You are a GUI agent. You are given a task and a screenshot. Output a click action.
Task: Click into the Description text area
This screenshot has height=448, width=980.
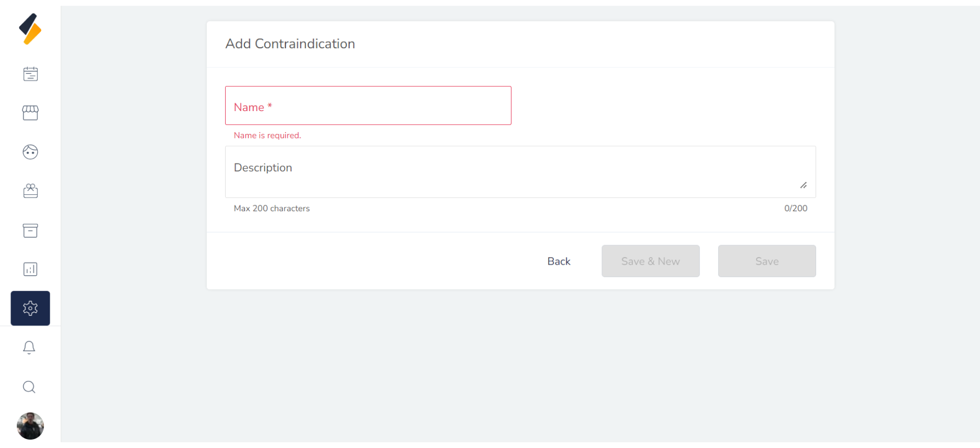tap(513, 172)
